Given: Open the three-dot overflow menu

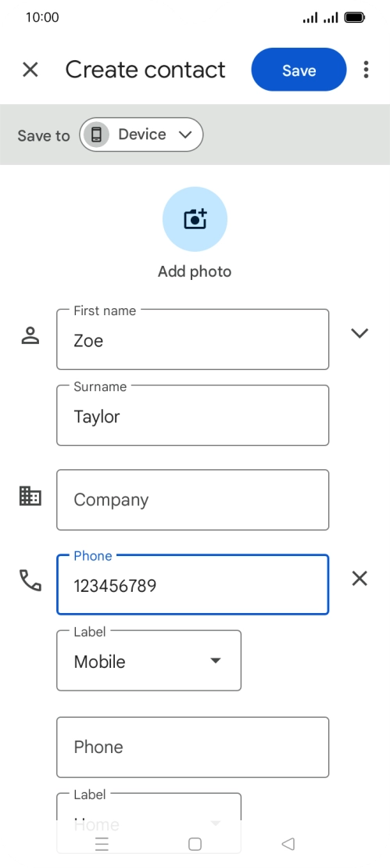Looking at the screenshot, I should click(366, 70).
